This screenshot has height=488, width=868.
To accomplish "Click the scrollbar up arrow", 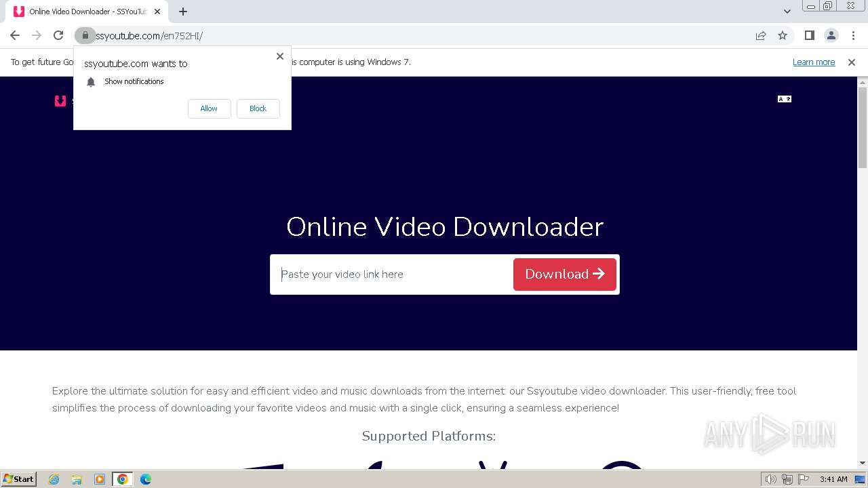I will point(863,82).
